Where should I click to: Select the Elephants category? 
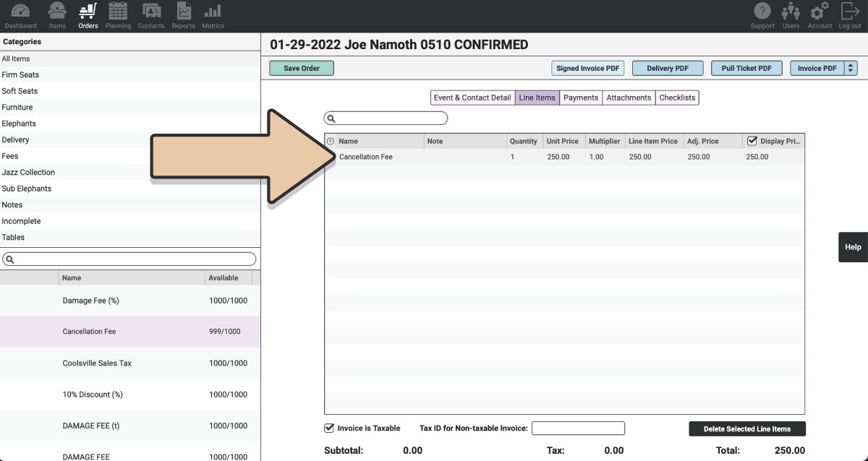click(x=130, y=124)
